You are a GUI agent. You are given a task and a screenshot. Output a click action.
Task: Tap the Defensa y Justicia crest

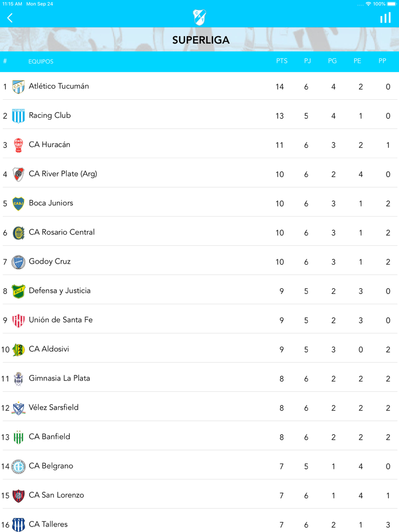point(18,291)
